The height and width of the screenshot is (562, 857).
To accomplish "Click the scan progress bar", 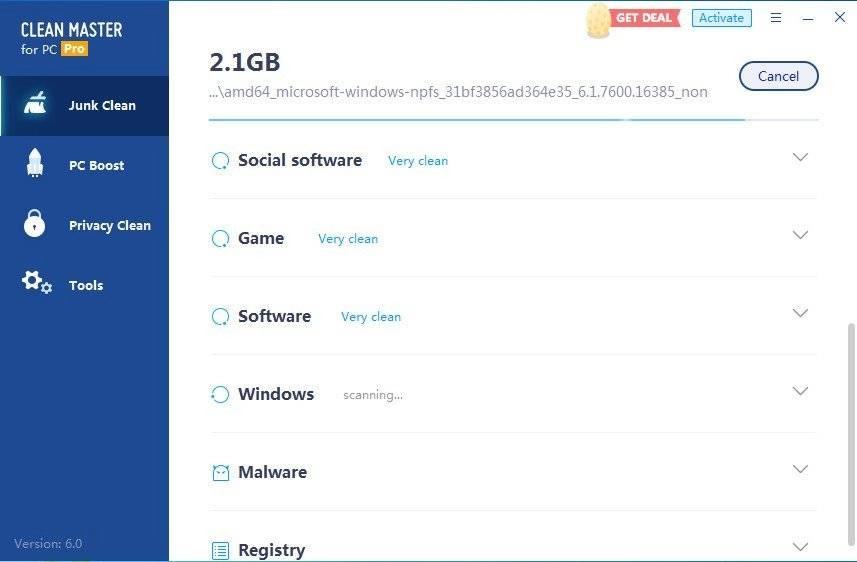I will tap(513, 120).
